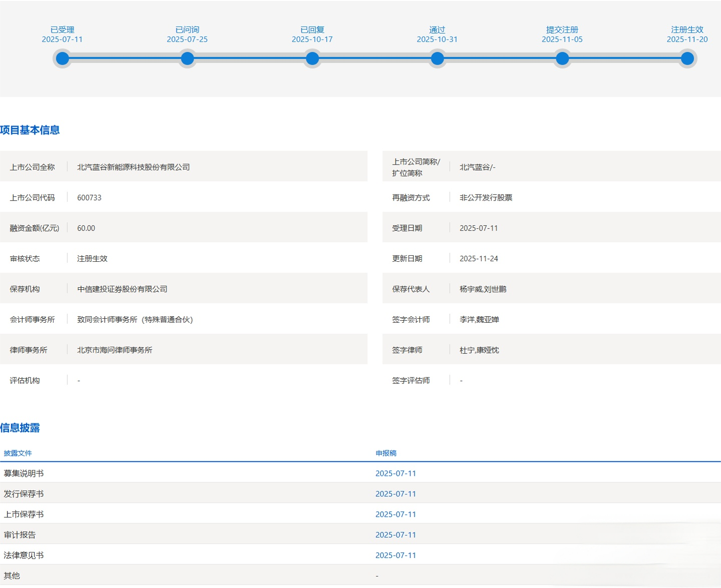Open 审计报告 filing date link
The height and width of the screenshot is (588, 721).
click(x=396, y=535)
